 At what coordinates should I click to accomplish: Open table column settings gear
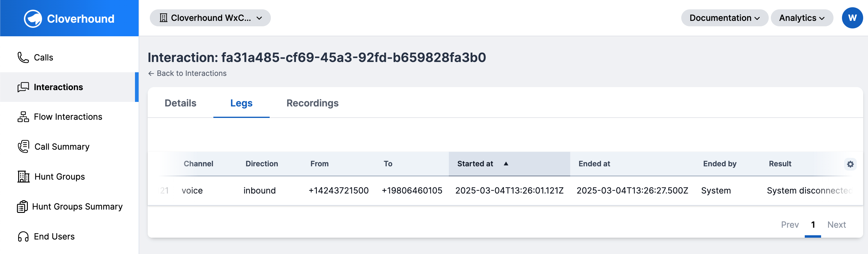(850, 164)
